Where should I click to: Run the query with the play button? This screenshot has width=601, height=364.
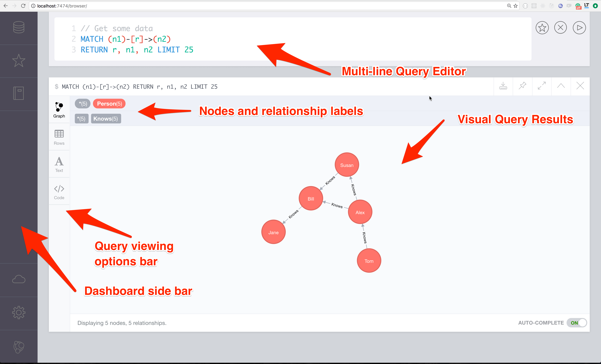(x=579, y=28)
